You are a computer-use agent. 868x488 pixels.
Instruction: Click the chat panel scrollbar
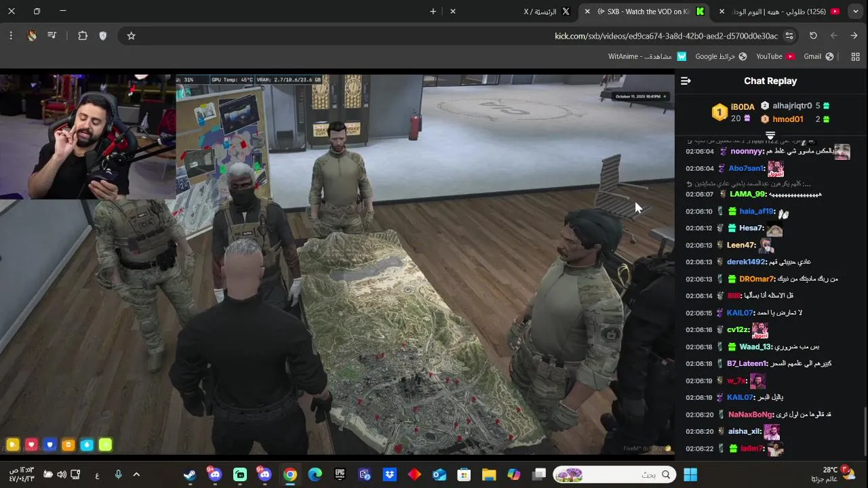click(x=865, y=430)
